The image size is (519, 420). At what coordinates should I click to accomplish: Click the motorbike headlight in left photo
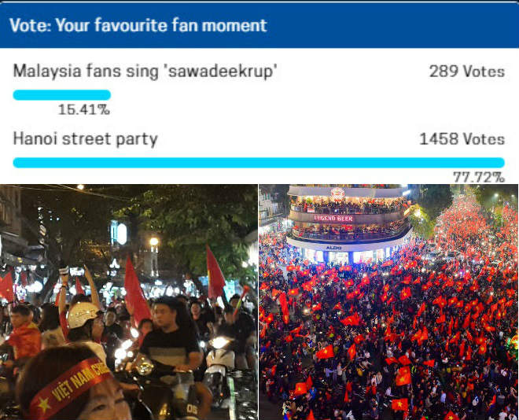[x=218, y=343]
